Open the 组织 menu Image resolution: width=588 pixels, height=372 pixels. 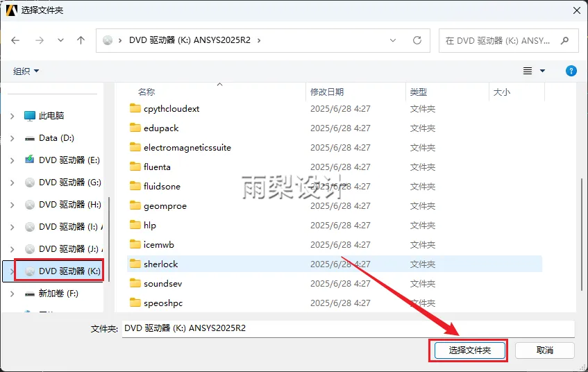26,71
